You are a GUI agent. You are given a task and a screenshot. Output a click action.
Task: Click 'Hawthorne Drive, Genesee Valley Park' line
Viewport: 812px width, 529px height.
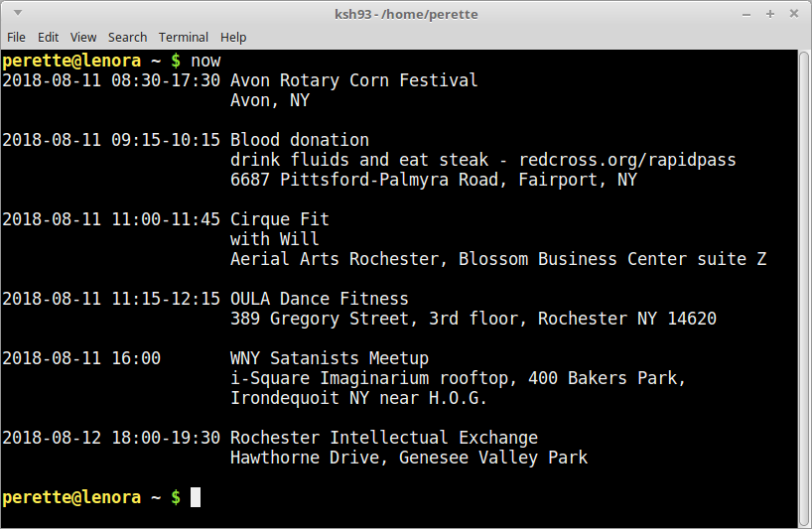(x=409, y=458)
